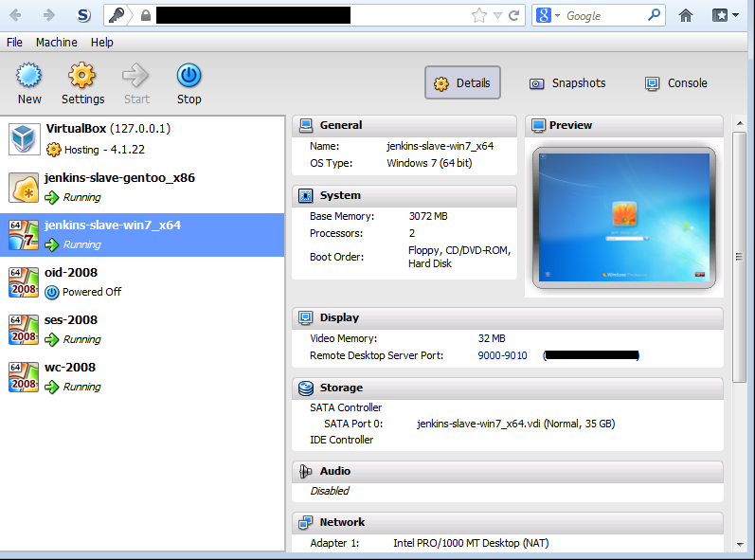Reload the page with refresh icon
Image resolution: width=755 pixels, height=560 pixels.
(x=513, y=16)
